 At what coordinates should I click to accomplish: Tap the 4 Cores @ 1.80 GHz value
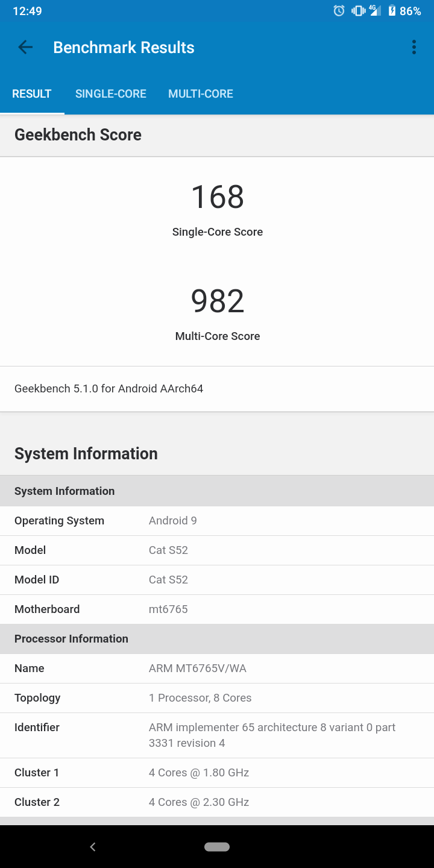point(199,773)
